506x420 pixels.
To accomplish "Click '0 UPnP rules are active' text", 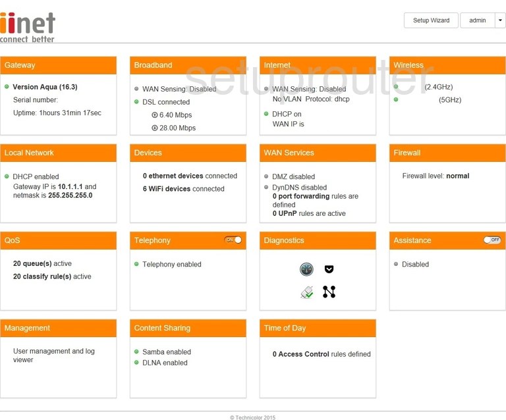I will pyautogui.click(x=309, y=213).
